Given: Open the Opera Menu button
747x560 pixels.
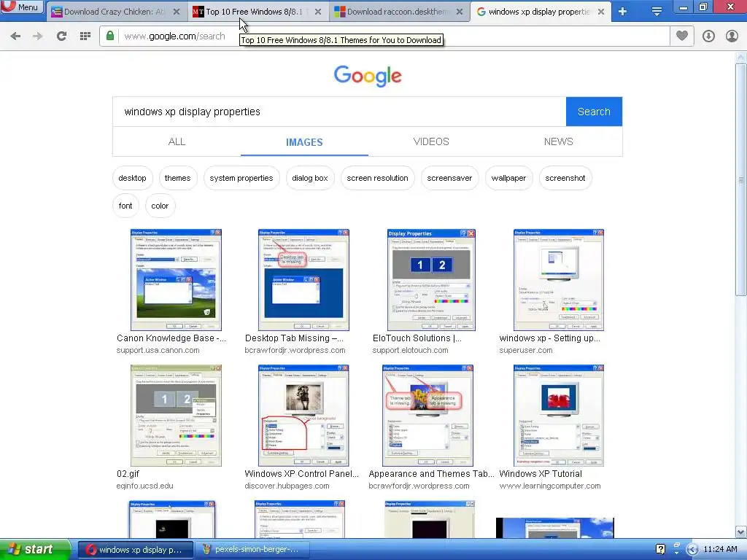Looking at the screenshot, I should (21, 7).
